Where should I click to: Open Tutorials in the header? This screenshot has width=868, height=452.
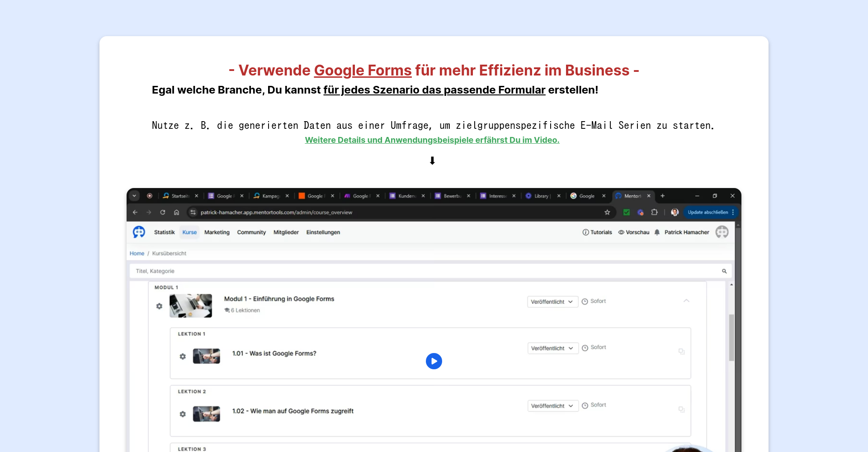[597, 232]
